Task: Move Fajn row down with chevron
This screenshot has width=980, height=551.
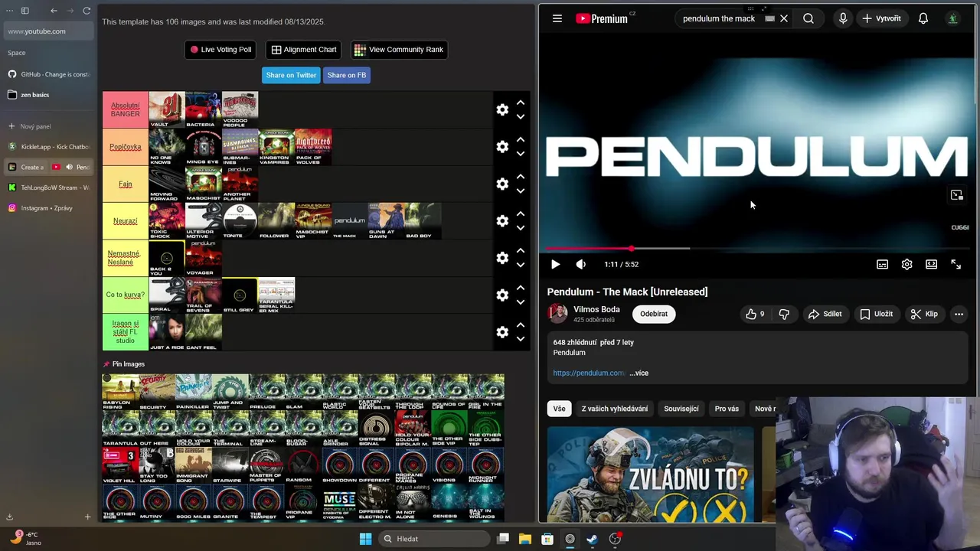Action: 521,191
